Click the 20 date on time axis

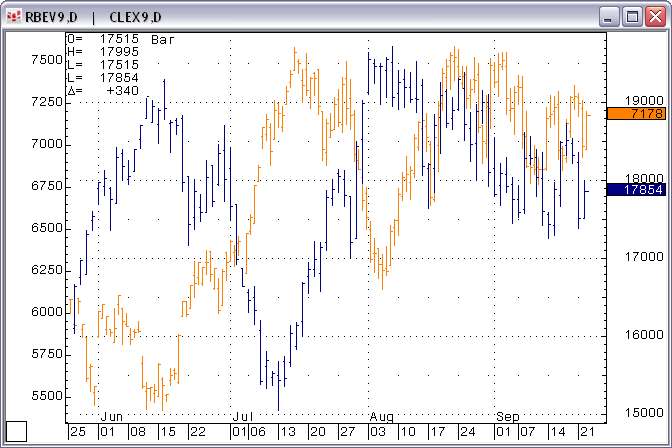(x=318, y=432)
